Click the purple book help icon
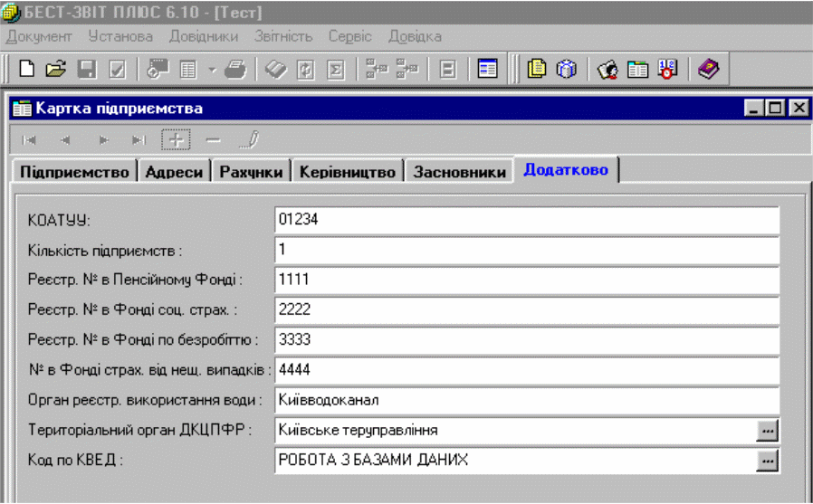Image resolution: width=813 pixels, height=504 pixels. click(x=708, y=70)
